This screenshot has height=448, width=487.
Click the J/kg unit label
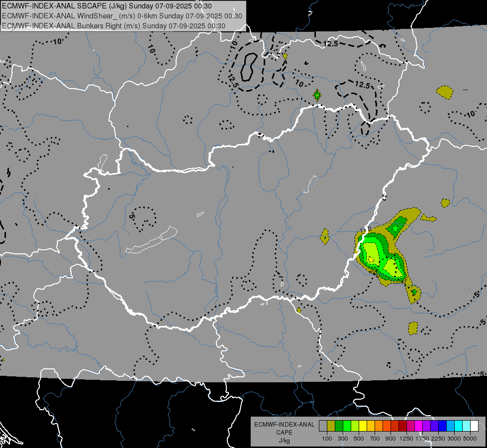[284, 441]
